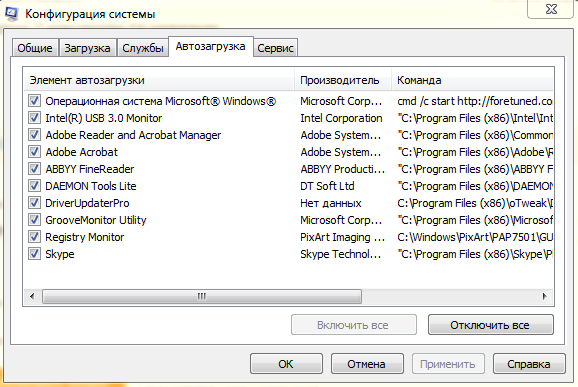Viewport: 578px width, 387px height.
Task: Select the Skype item name
Action: 60,254
